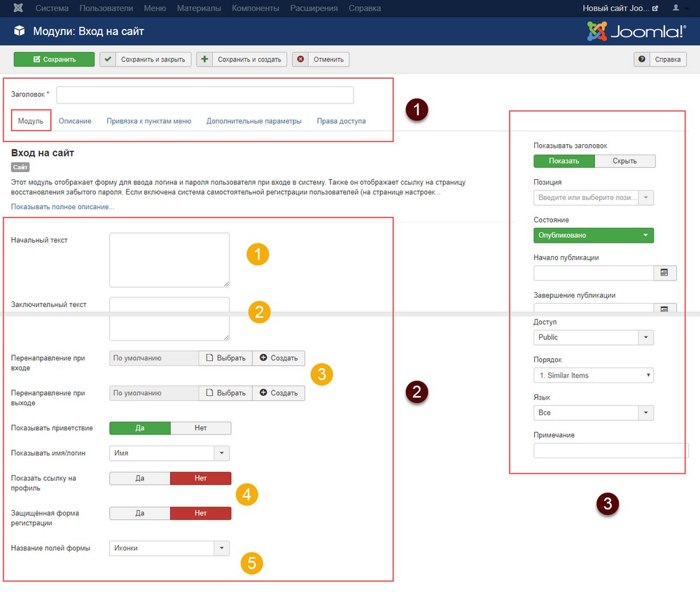The image size is (700, 603).
Task: Click Справка toolbar button
Action: pyautogui.click(x=660, y=59)
